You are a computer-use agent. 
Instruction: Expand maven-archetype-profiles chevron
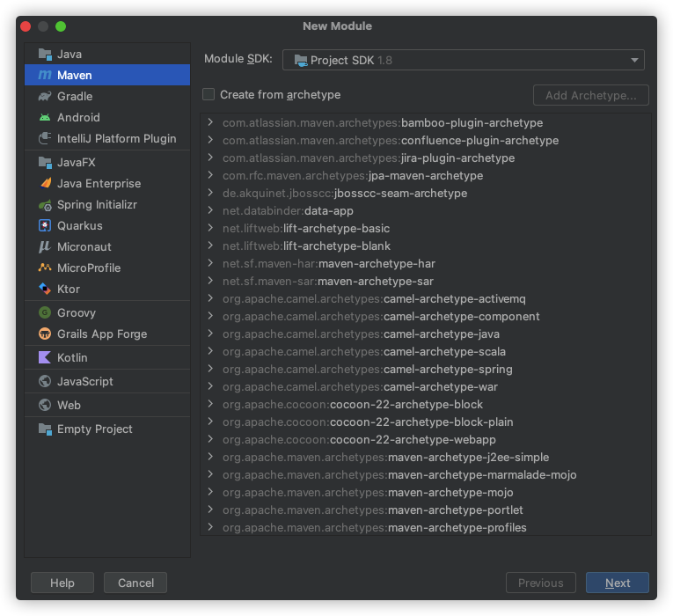coord(210,527)
